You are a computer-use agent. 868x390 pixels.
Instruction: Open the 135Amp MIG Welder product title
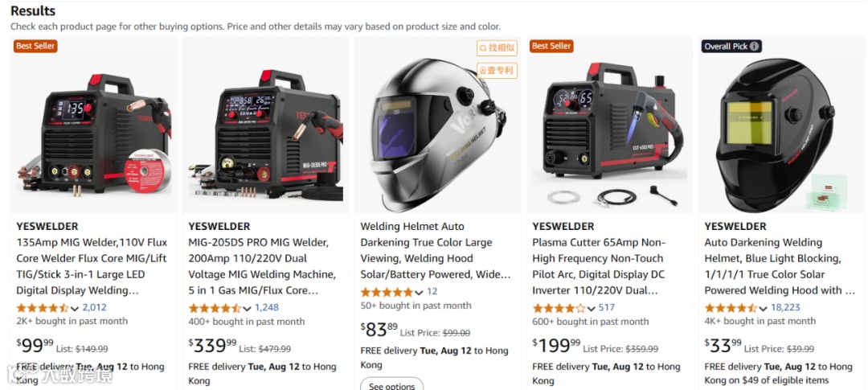pos(92,266)
